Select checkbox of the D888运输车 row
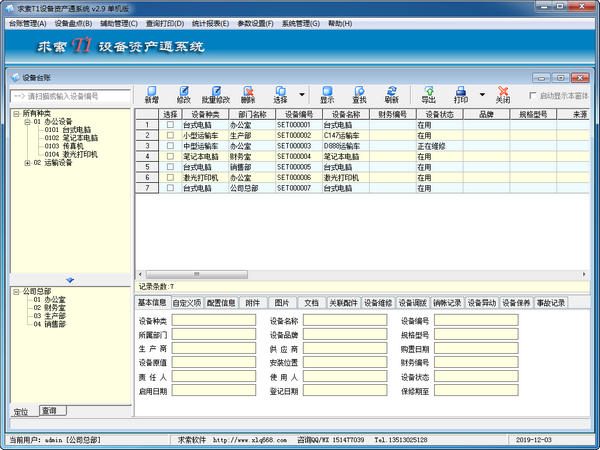Image resolution: width=600 pixels, height=450 pixels. pos(170,146)
